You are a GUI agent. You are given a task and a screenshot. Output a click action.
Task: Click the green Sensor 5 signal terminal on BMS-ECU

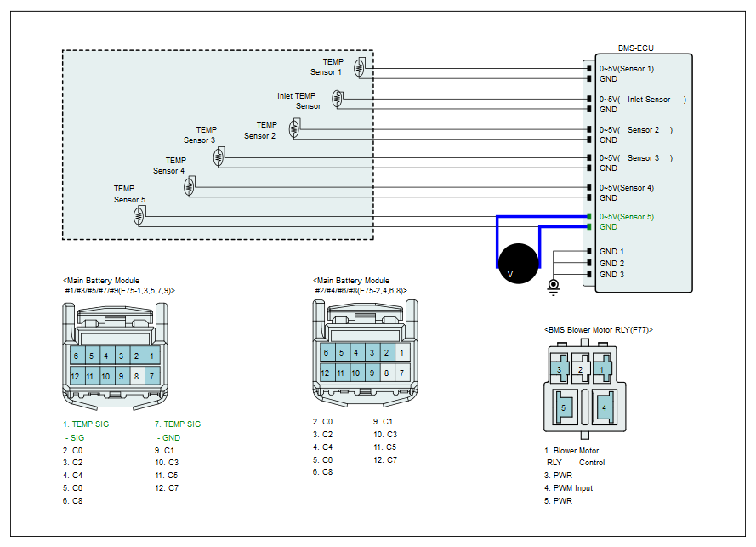589,217
